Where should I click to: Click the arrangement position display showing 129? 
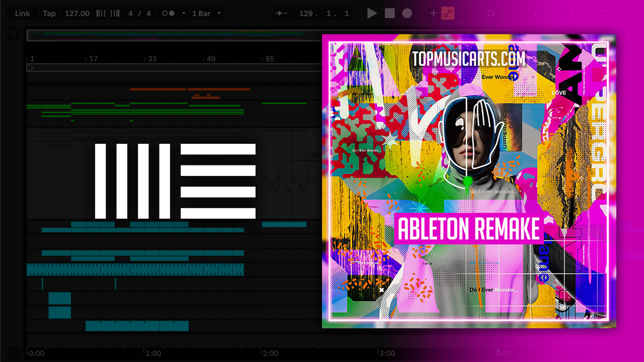[x=323, y=13]
